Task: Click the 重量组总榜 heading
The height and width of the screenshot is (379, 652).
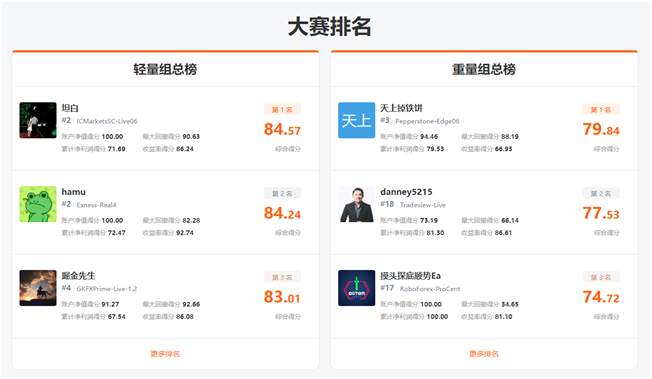Action: 484,69
